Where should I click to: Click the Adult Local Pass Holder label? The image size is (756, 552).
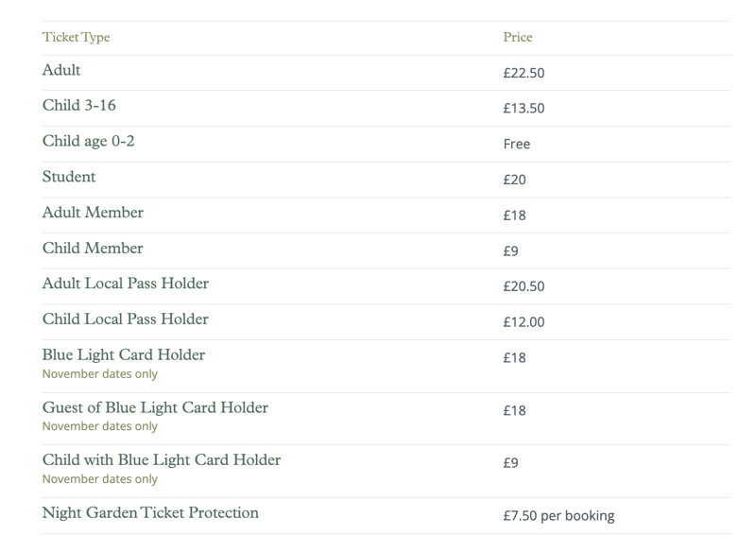pyautogui.click(x=126, y=284)
